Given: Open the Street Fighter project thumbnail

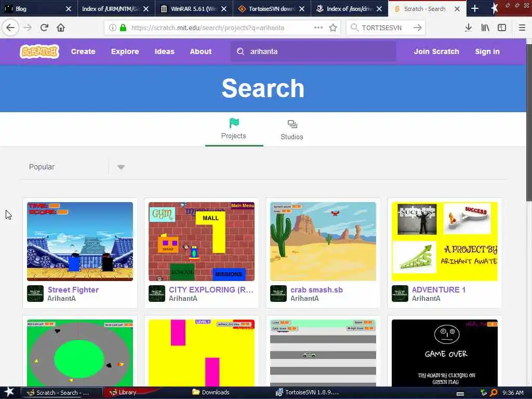Looking at the screenshot, I should [x=80, y=242].
